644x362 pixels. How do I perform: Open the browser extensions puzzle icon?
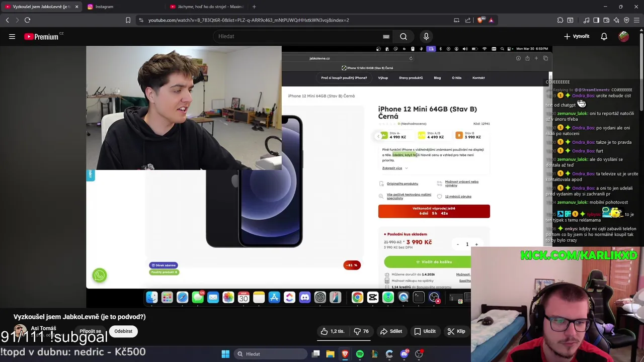[x=560, y=20]
